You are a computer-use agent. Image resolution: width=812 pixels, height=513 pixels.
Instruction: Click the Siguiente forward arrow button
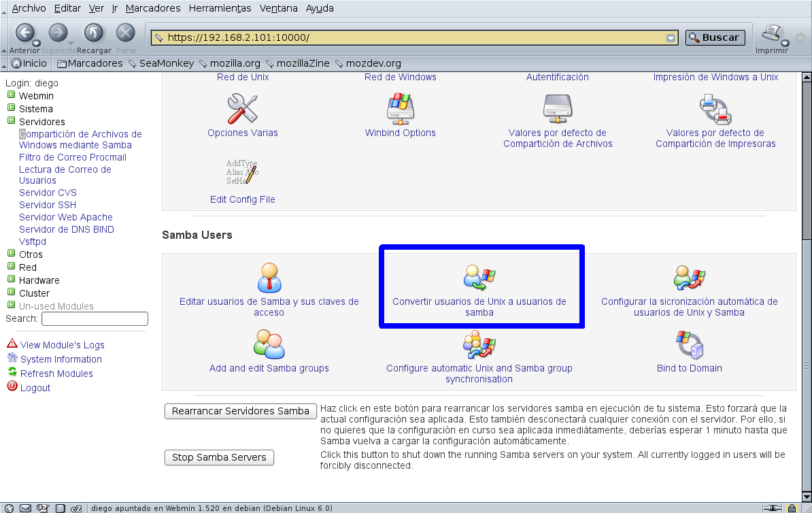58,33
